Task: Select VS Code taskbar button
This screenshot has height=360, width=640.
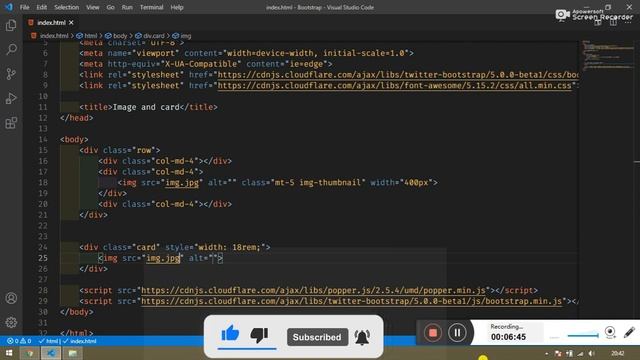Action: [x=51, y=353]
